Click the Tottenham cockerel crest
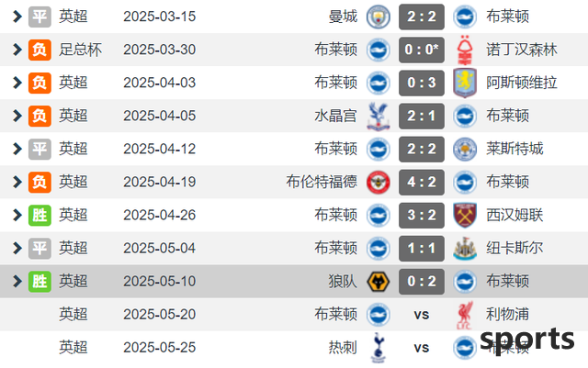 pyautogui.click(x=378, y=348)
